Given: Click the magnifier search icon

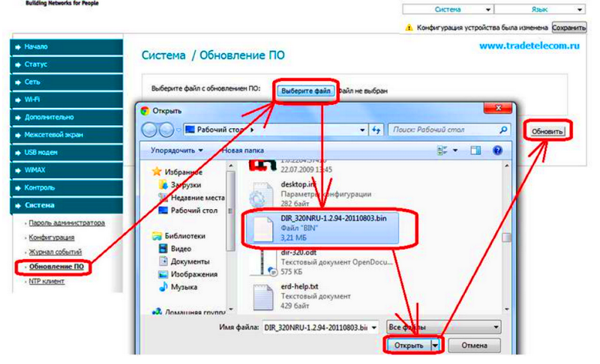Looking at the screenshot, I should tap(503, 130).
